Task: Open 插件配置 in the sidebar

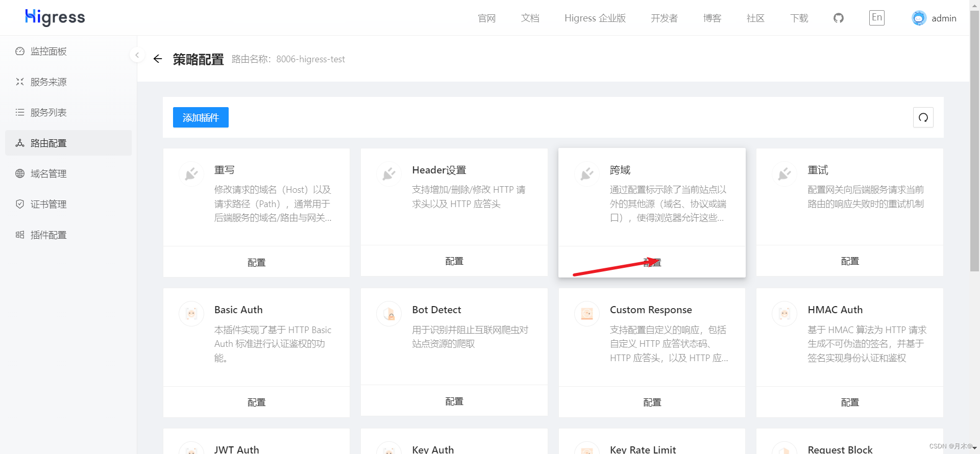Action: [68, 235]
